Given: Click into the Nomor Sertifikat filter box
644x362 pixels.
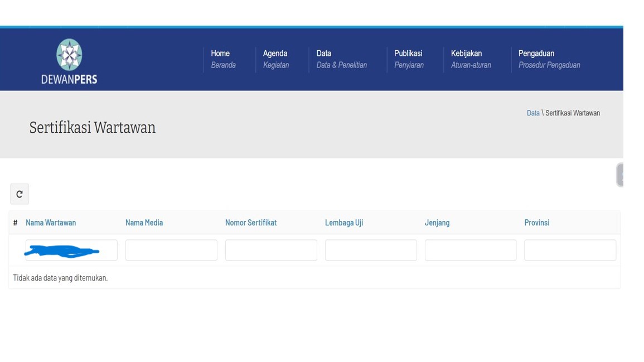Looking at the screenshot, I should tap(271, 250).
